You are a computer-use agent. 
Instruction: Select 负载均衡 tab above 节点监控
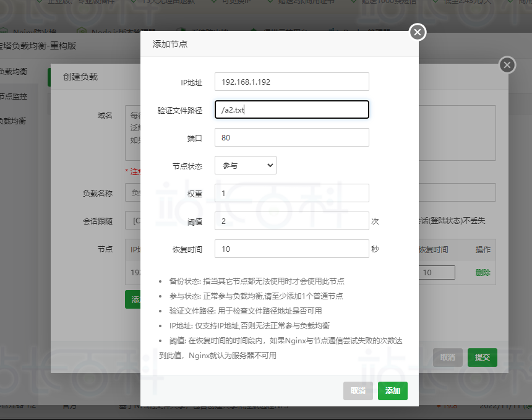[x=14, y=72]
